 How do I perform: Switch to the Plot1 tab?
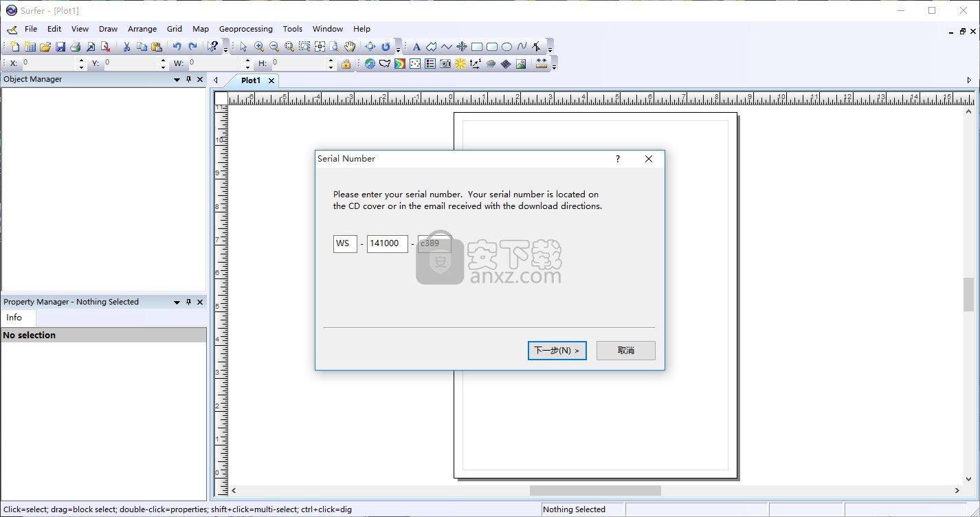tap(251, 80)
